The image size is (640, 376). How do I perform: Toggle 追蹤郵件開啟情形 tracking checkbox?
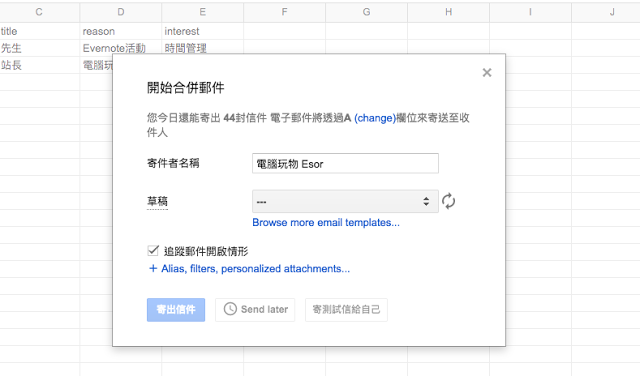(x=153, y=250)
